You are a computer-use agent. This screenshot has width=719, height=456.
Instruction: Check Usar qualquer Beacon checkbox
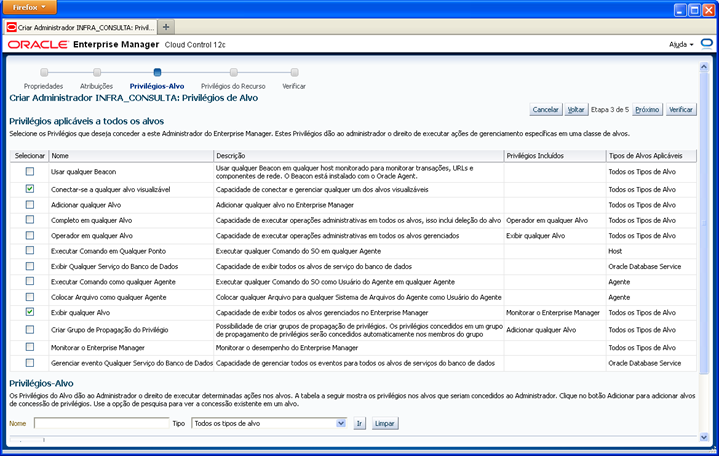[x=30, y=172]
